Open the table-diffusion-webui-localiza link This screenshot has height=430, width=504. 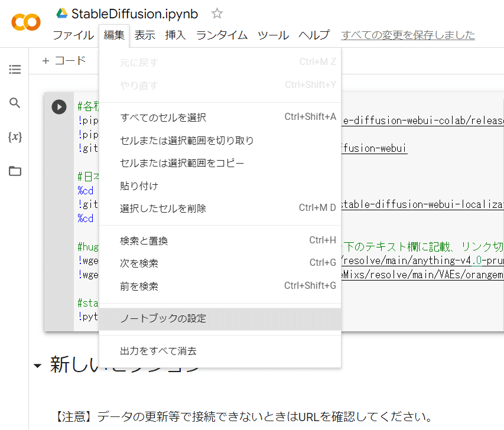click(422, 204)
